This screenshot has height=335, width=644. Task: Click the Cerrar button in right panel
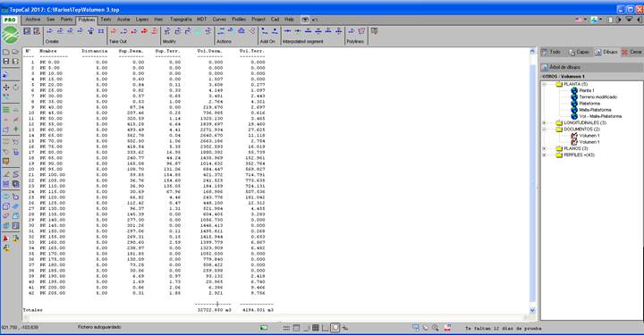631,52
